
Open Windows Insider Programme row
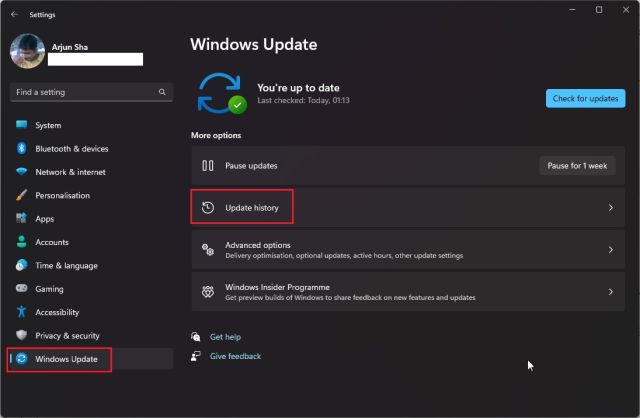pyautogui.click(x=408, y=292)
